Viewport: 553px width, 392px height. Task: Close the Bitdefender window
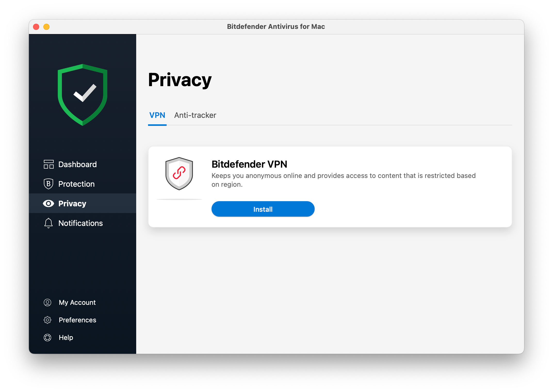[36, 27]
